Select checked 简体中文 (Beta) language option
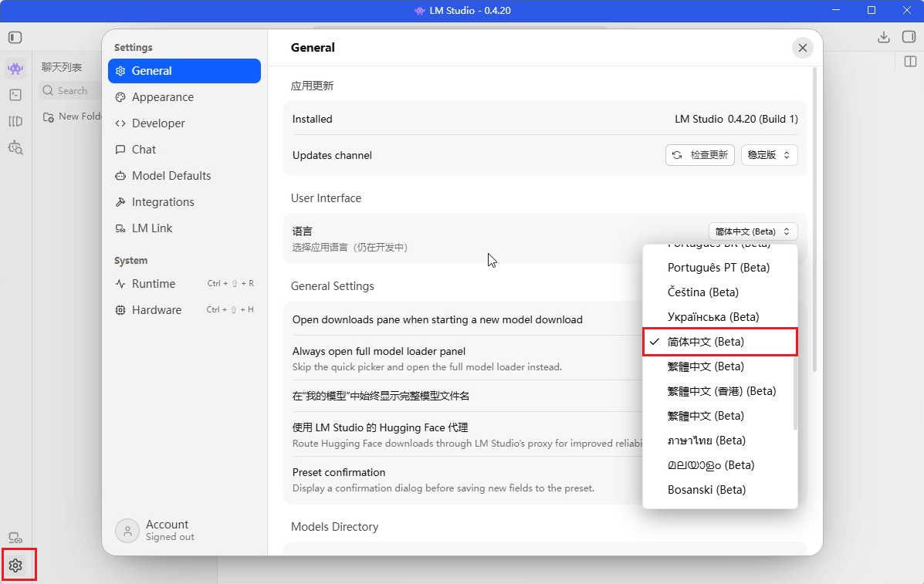 [719, 342]
